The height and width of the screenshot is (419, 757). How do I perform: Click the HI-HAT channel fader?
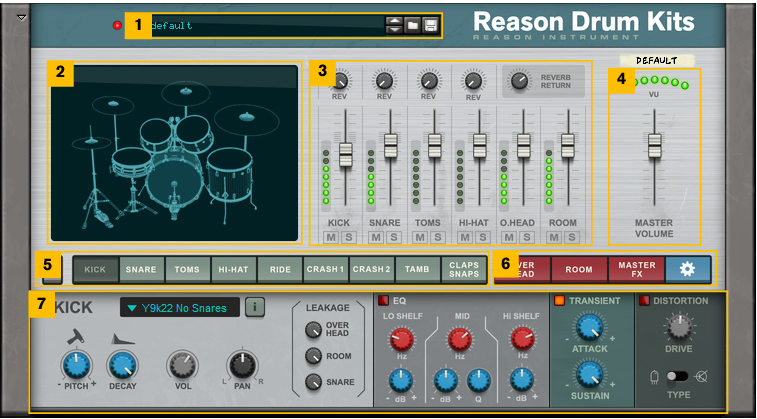[479, 145]
